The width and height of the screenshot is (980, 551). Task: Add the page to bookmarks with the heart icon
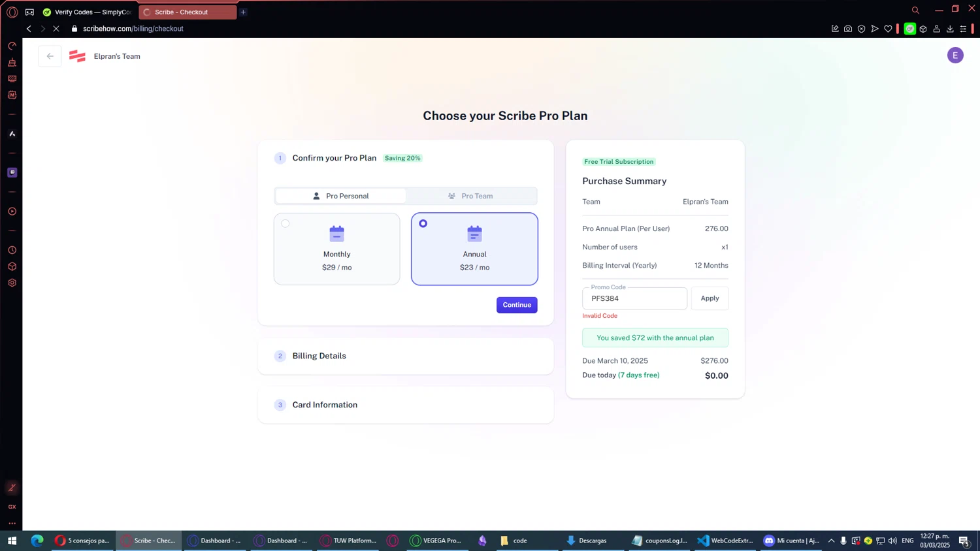888,29
